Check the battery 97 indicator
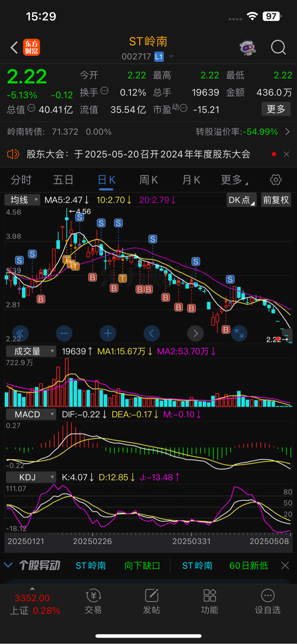Screen dimensions: 297x644 (x=272, y=16)
